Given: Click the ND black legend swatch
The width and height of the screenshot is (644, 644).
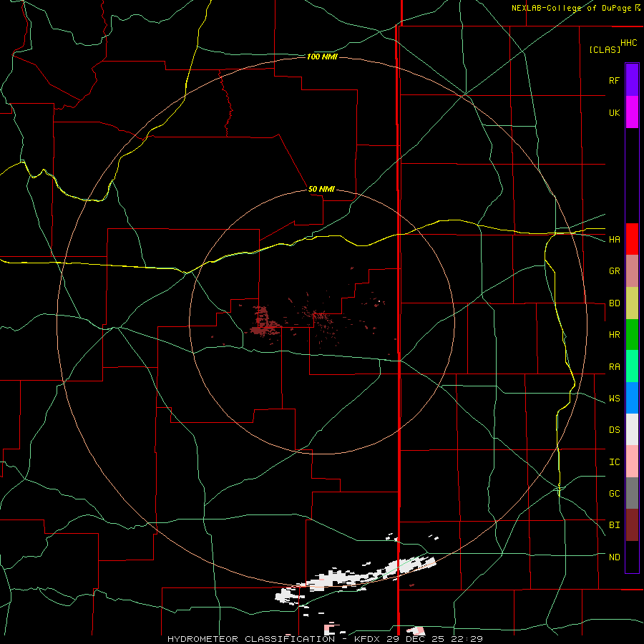Looking at the screenshot, I should pos(632,557).
